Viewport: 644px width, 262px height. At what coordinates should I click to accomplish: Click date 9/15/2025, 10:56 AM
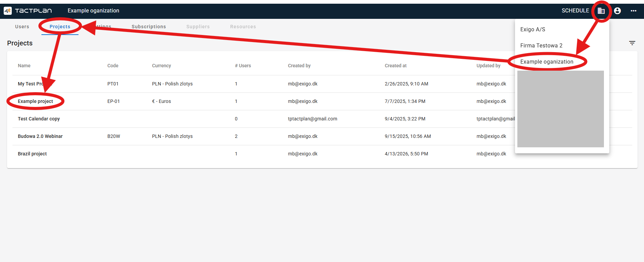(408, 136)
